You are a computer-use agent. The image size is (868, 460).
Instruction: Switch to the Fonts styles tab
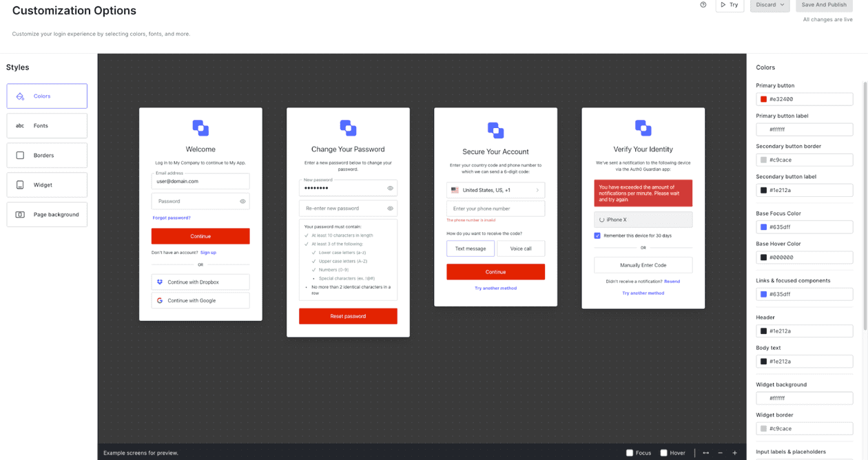pos(46,125)
